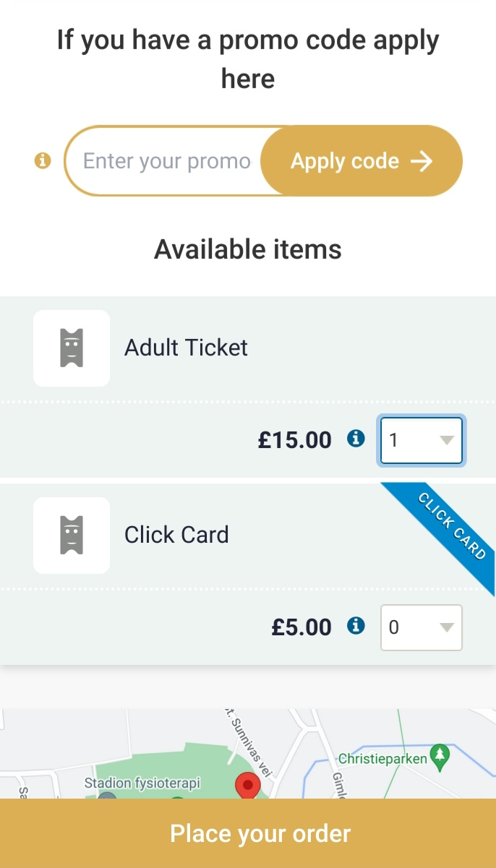496x868 pixels.
Task: Open the Adult Ticket quantity dropdown
Action: (422, 439)
